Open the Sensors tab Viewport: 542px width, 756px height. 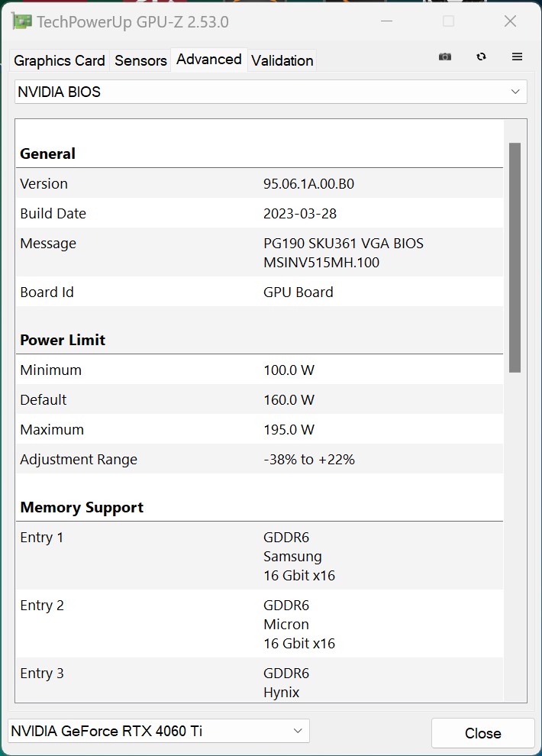click(140, 60)
